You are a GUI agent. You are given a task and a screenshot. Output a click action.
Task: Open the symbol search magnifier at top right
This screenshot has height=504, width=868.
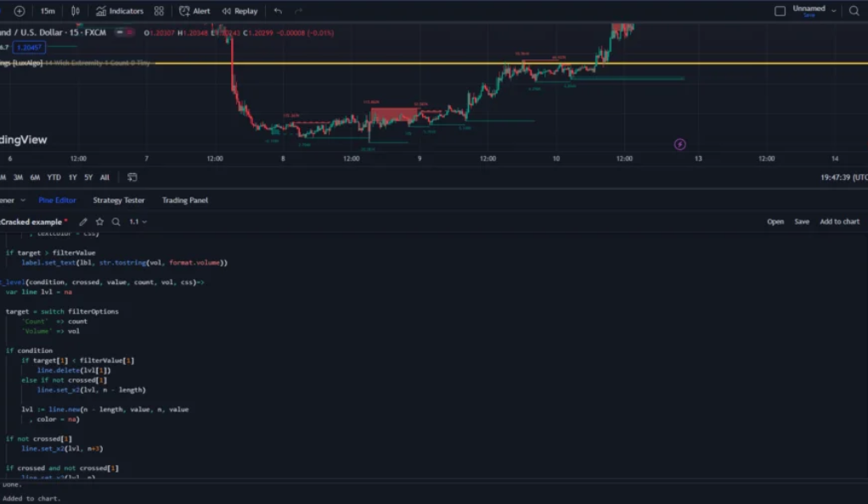click(853, 11)
